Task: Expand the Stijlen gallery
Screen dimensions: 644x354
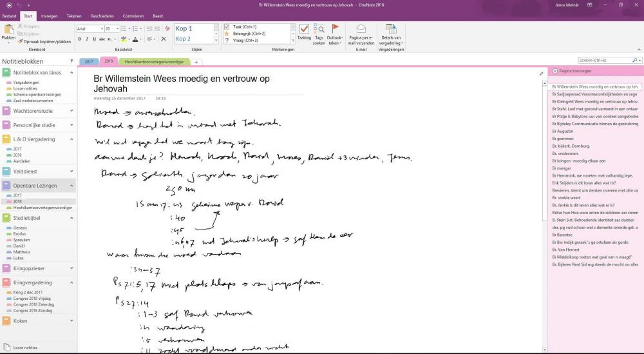Action: click(216, 41)
